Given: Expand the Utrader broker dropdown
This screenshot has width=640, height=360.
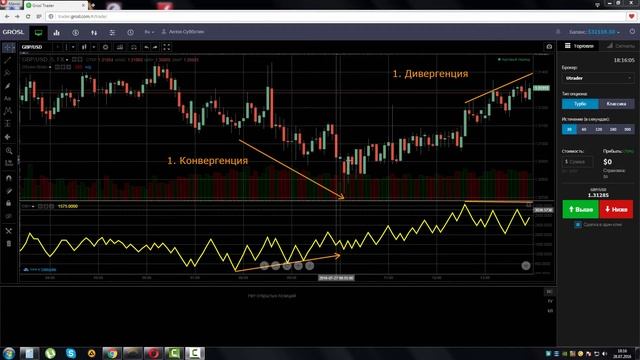Looking at the screenshot, I should (598, 78).
